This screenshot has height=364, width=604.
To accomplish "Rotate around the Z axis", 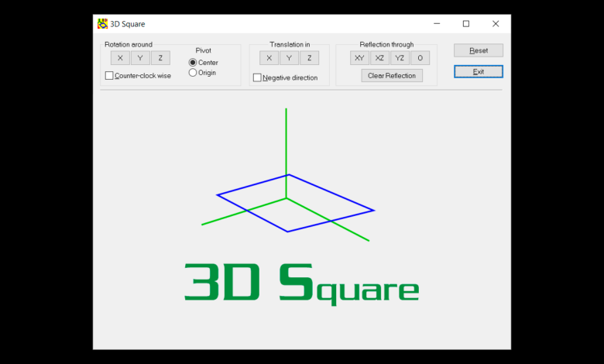I will click(160, 58).
